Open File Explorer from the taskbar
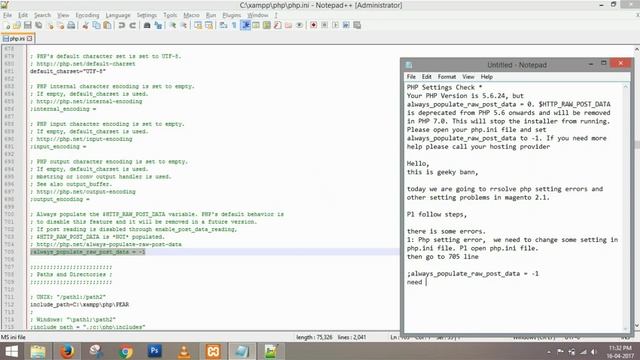The width and height of the screenshot is (640, 360). pos(38,351)
